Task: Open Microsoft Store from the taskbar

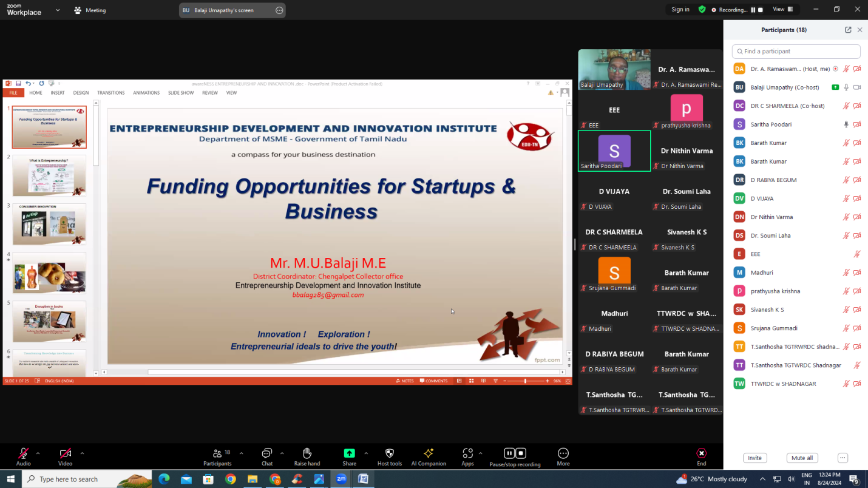Action: (x=208, y=479)
